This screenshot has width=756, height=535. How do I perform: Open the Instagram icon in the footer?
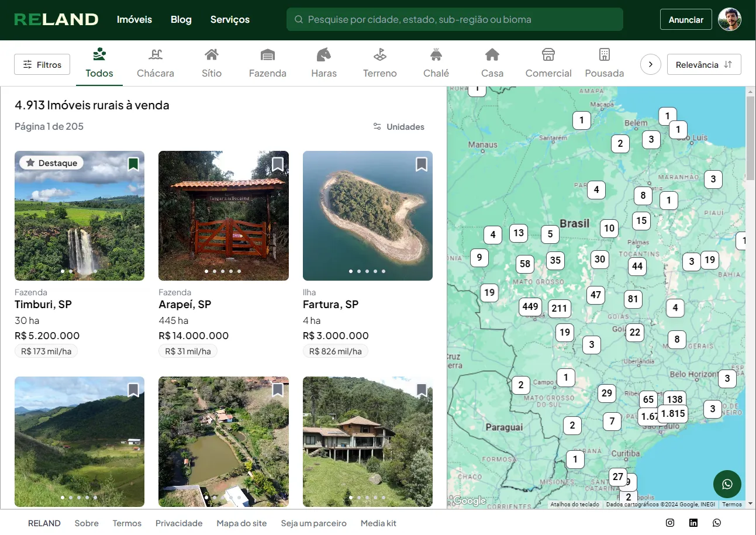pyautogui.click(x=670, y=523)
